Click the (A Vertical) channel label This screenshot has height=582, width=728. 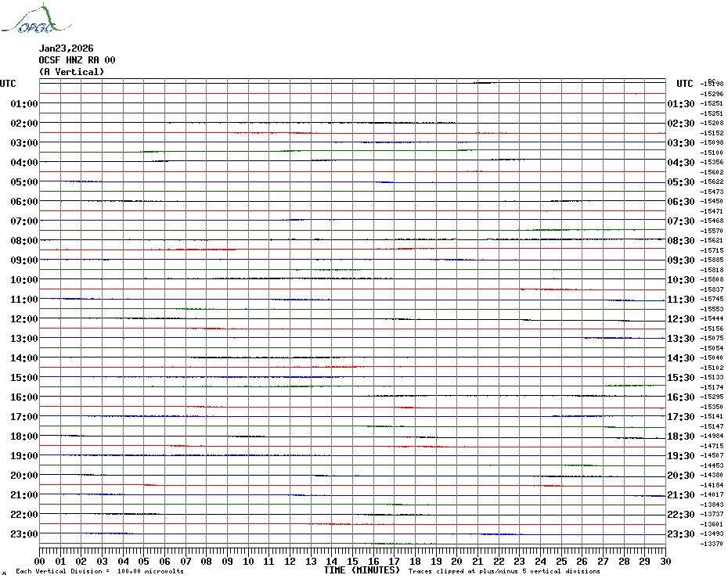coord(71,72)
